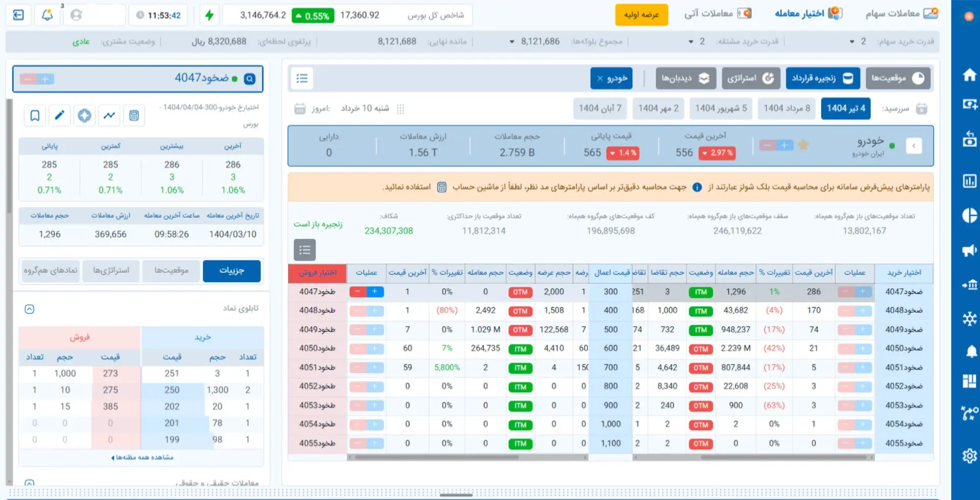This screenshot has width=980, height=500.
Task: Click عرضه اولیه yellow button
Action: [x=642, y=15]
